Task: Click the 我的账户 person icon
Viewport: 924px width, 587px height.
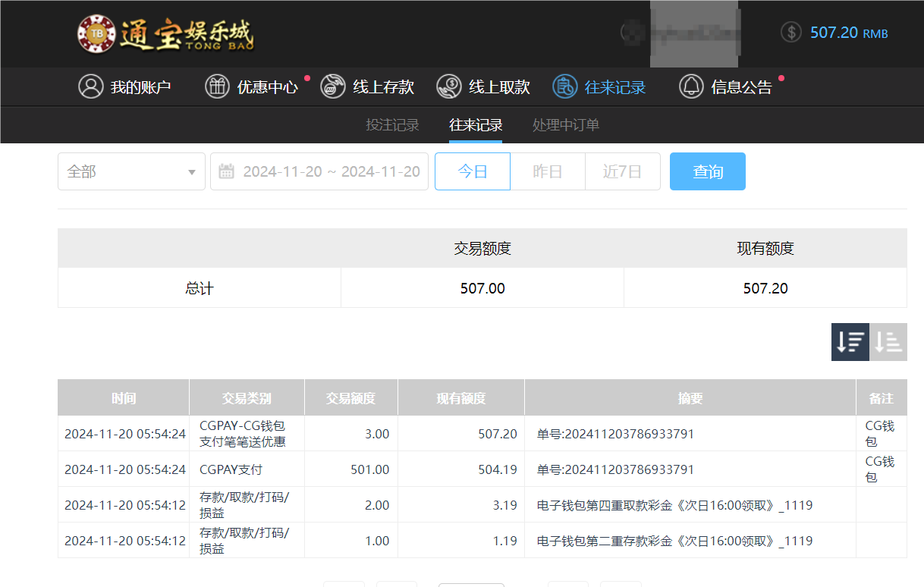Action: click(x=91, y=86)
